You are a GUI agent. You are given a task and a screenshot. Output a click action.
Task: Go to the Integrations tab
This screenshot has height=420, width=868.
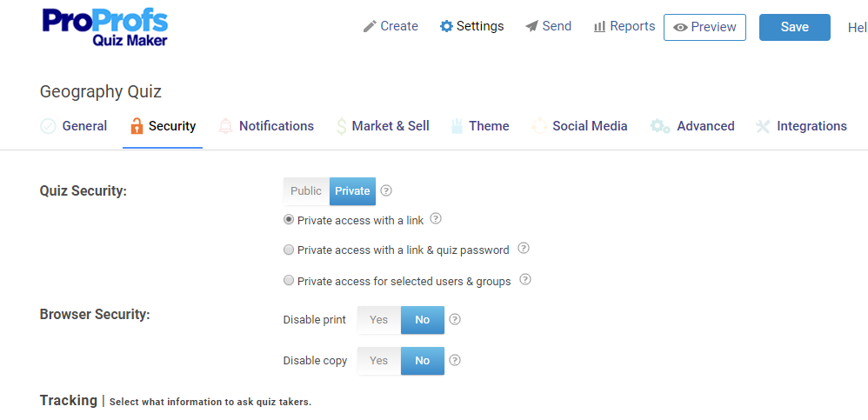pos(801,126)
